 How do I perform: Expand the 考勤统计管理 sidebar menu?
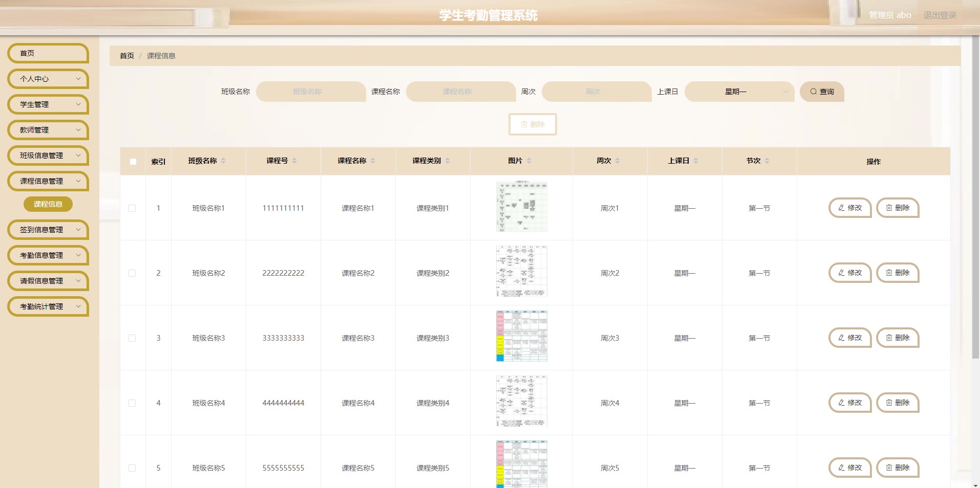(48, 306)
